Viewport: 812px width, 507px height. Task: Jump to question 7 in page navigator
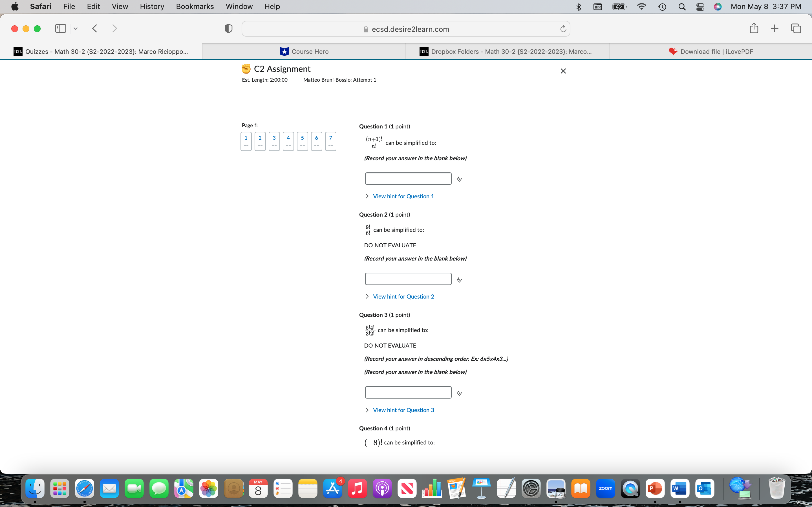[x=330, y=141]
